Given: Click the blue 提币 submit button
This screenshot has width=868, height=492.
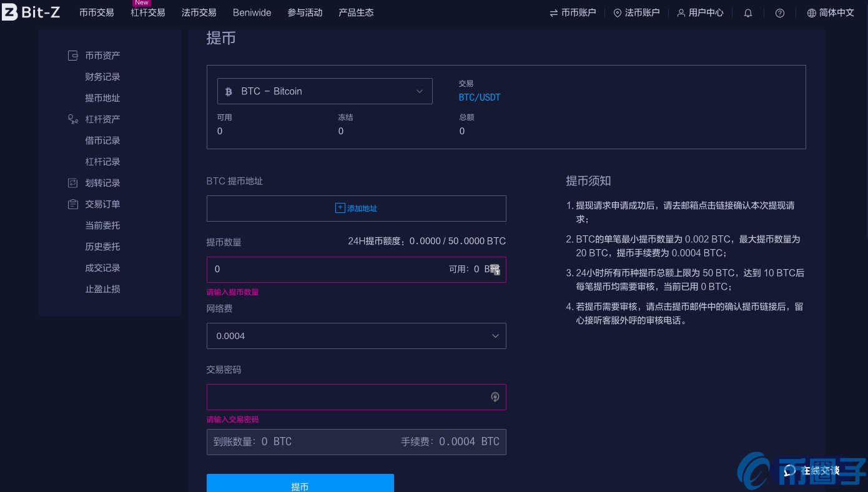Looking at the screenshot, I should (300, 483).
